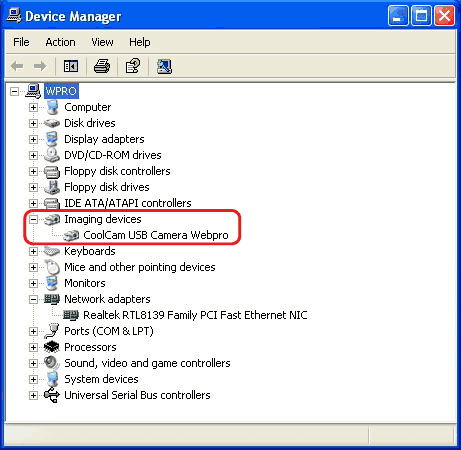Click the Forward arrow in toolbar
This screenshot has width=461, height=450.
click(x=40, y=66)
